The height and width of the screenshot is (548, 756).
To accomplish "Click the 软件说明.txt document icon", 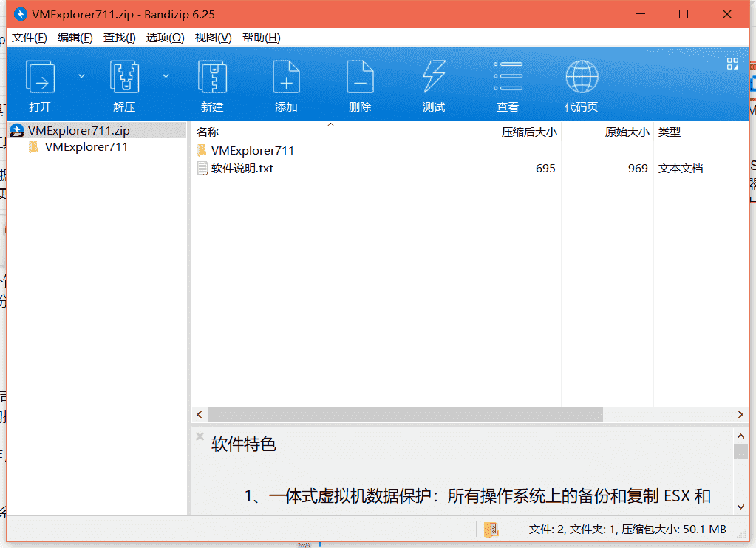I will (202, 168).
